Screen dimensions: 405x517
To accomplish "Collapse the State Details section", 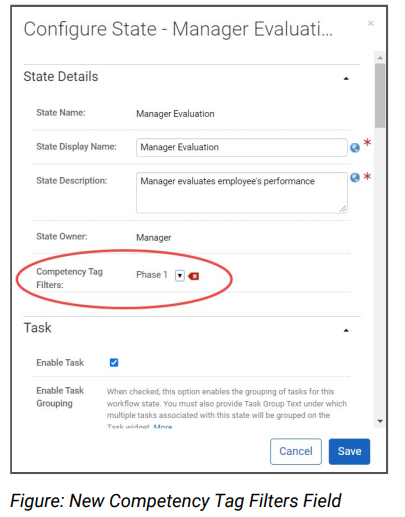I will (346, 78).
